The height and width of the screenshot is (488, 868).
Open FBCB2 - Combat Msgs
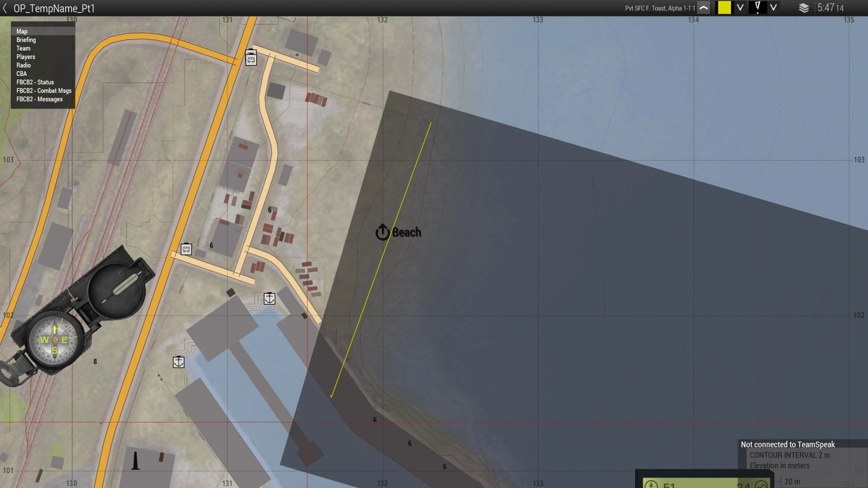click(44, 91)
